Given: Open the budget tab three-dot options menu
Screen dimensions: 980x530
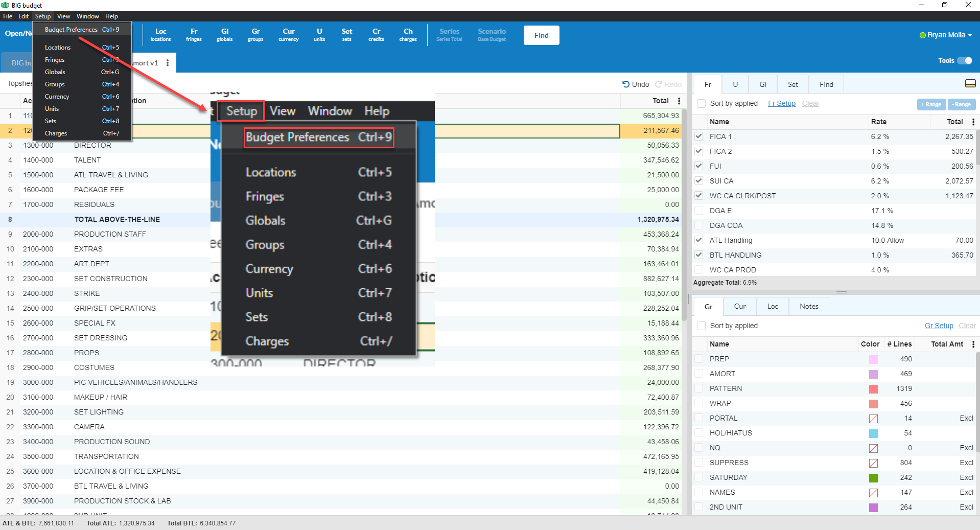Looking at the screenshot, I should 168,63.
